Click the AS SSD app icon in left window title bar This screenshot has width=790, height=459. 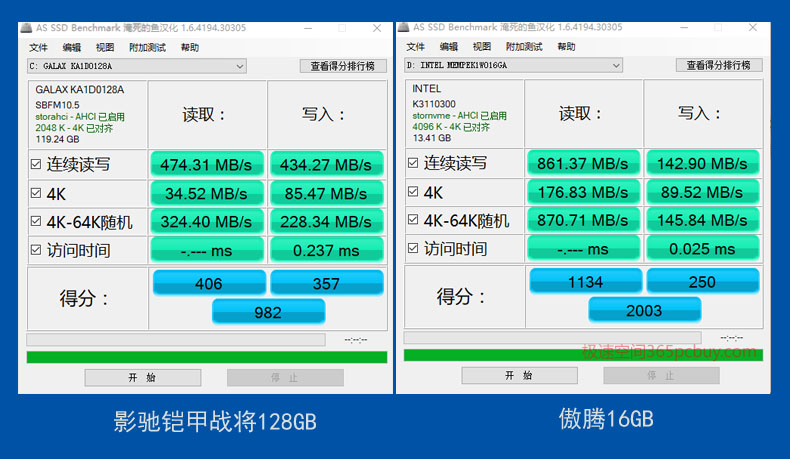click(26, 28)
